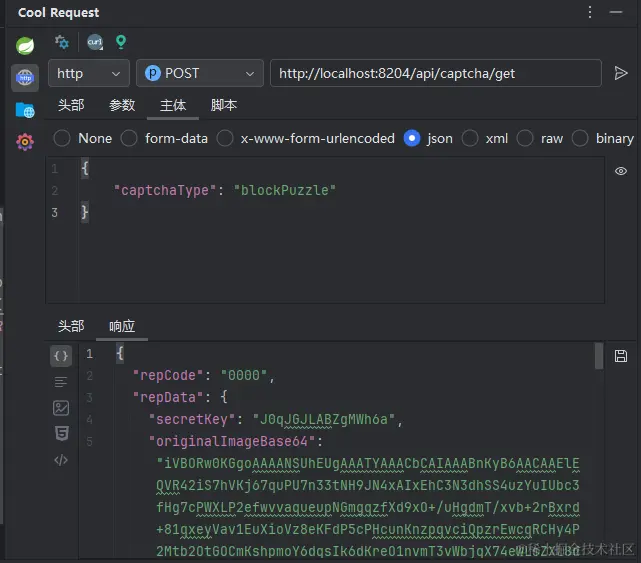
Task: Click the "repData" key in response
Action: 168,397
